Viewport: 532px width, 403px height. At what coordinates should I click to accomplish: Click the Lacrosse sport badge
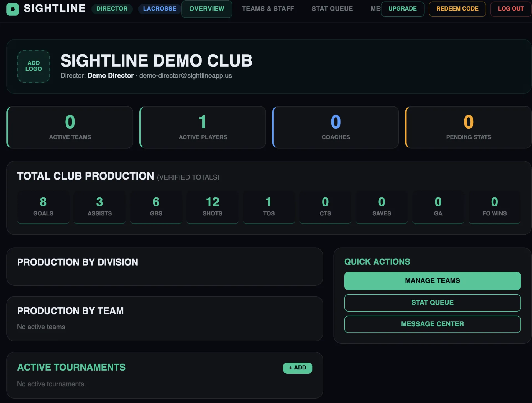pyautogui.click(x=160, y=9)
